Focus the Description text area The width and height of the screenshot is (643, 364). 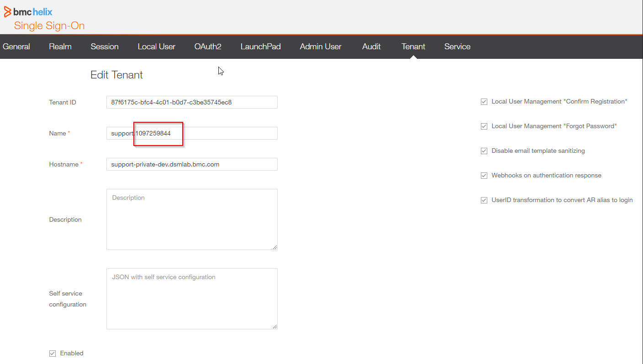tap(192, 219)
